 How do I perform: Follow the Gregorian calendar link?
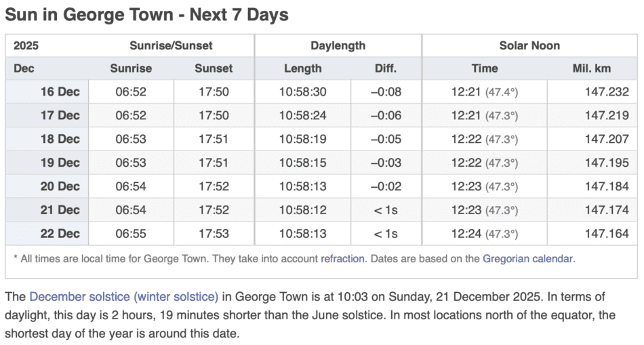529,258
